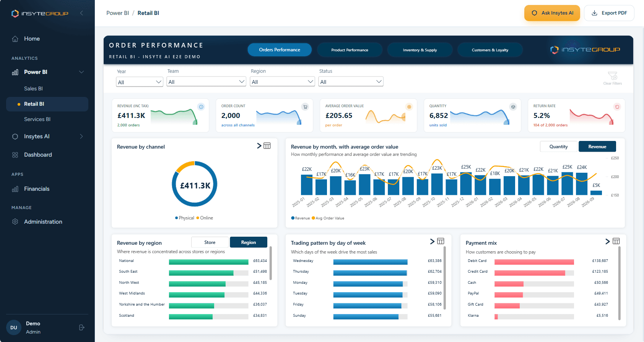
Task: Toggle the Physical legend item
Action: [x=185, y=218]
